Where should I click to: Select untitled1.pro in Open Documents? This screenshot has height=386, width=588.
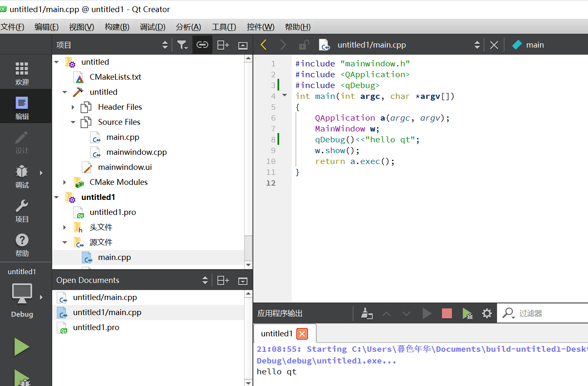click(x=96, y=327)
